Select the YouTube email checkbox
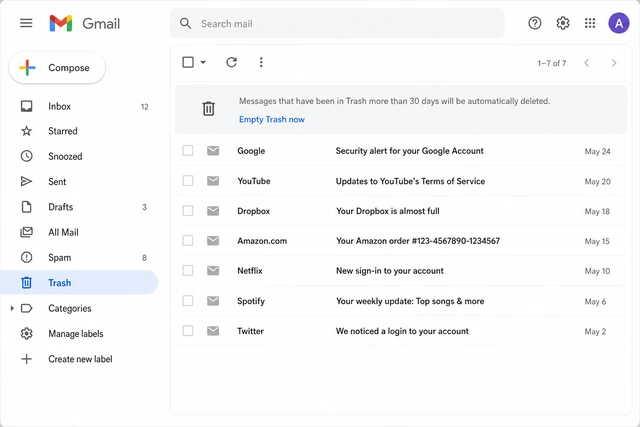The height and width of the screenshot is (427, 640). tap(188, 181)
